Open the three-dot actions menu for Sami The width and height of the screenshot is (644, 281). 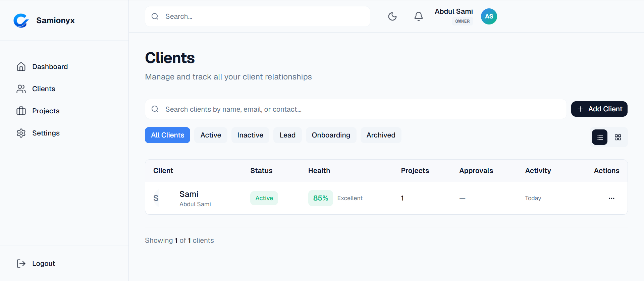[611, 198]
